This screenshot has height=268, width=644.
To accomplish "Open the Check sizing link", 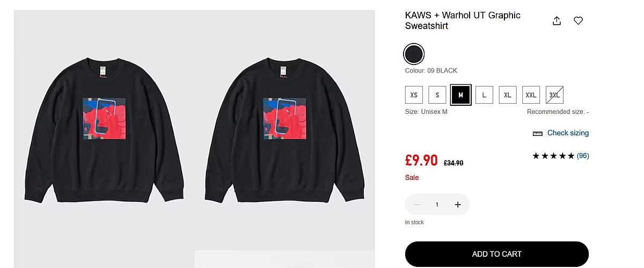I will (x=568, y=133).
